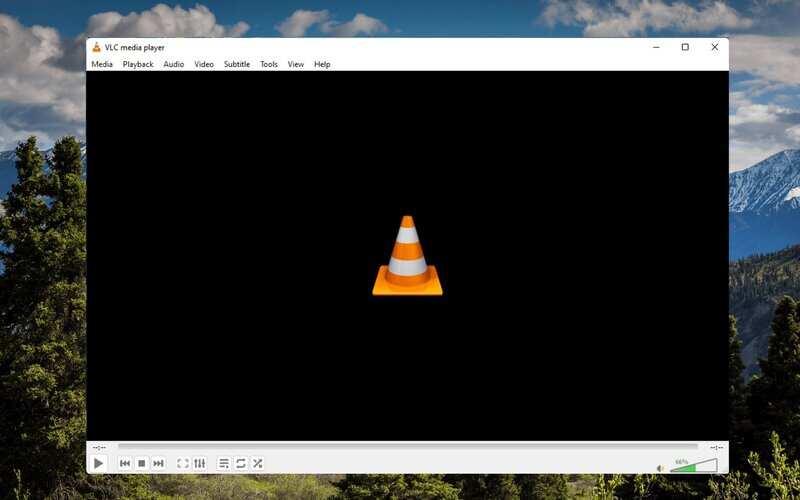Click the green volume slider
Screen dimensions: 800x500
[x=694, y=466]
